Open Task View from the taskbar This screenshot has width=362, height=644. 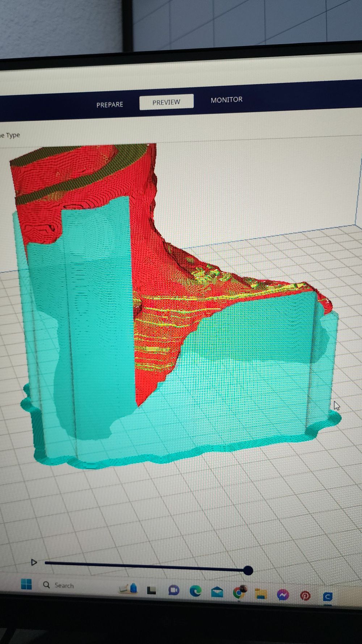point(151,590)
